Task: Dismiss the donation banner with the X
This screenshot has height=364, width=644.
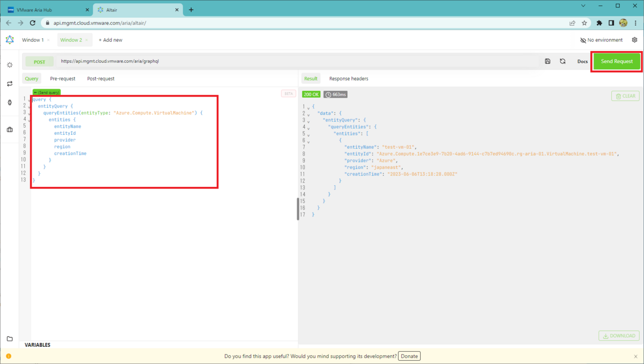Action: point(636,356)
